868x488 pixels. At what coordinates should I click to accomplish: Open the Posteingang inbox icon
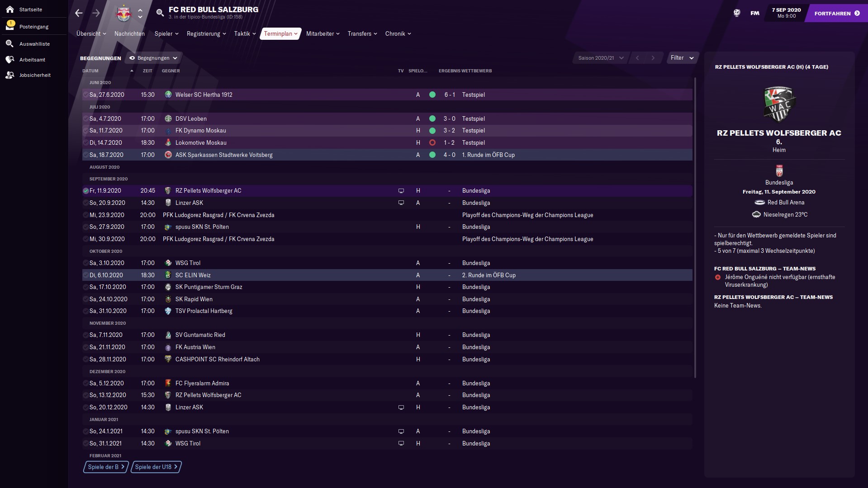pos(9,26)
